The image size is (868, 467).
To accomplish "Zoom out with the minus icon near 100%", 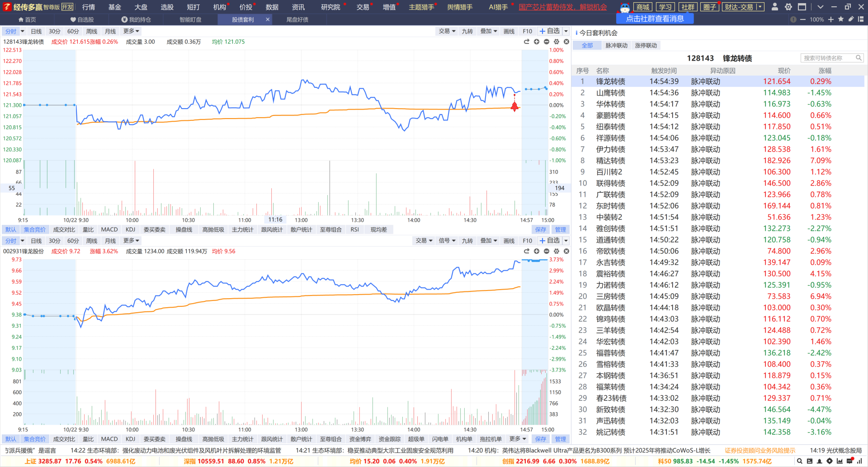I will pyautogui.click(x=802, y=19).
